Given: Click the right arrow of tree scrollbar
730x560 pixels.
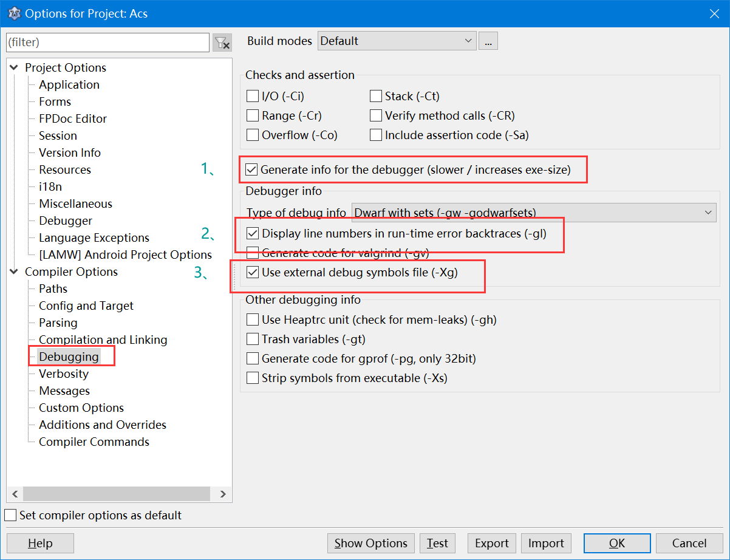Looking at the screenshot, I should click(223, 494).
